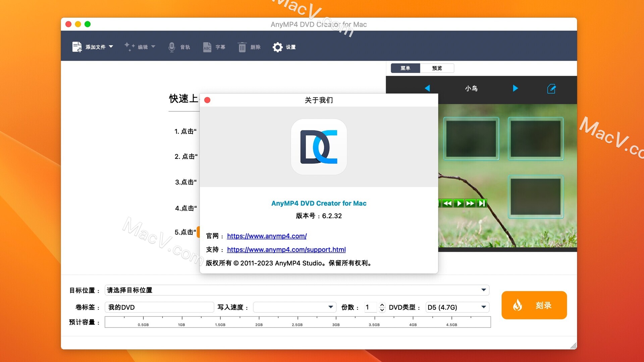644x362 pixels.
Task: Expand the 添加文件 dropdown arrow
Action: tap(111, 47)
